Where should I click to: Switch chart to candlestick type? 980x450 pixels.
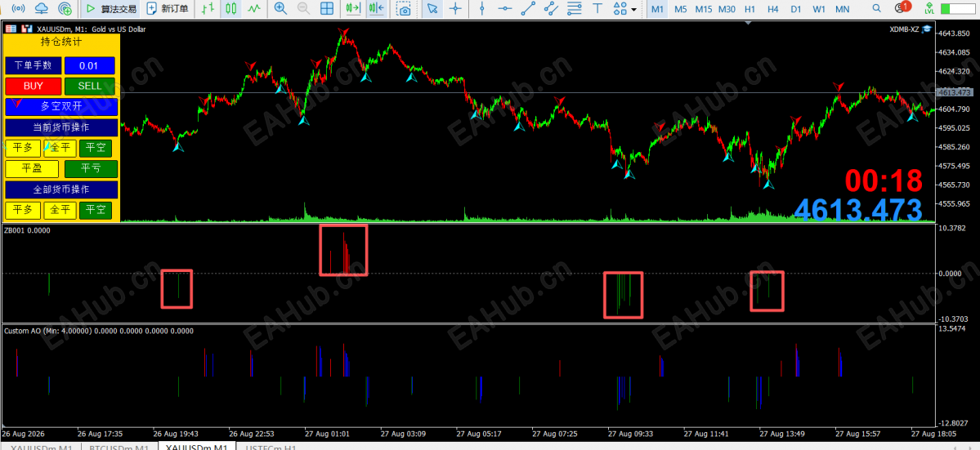(x=231, y=9)
